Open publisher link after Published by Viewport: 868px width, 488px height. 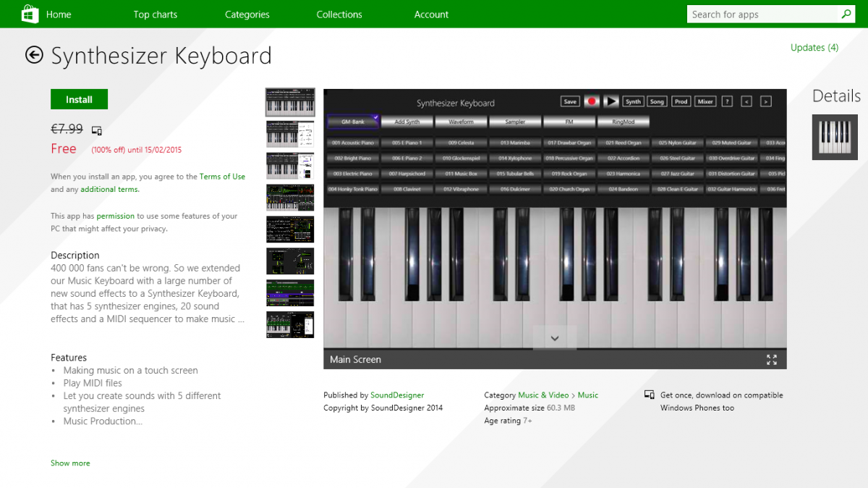[397, 395]
